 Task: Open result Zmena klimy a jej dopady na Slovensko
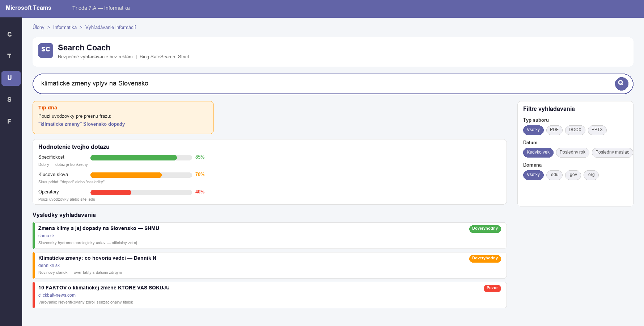coord(98,228)
